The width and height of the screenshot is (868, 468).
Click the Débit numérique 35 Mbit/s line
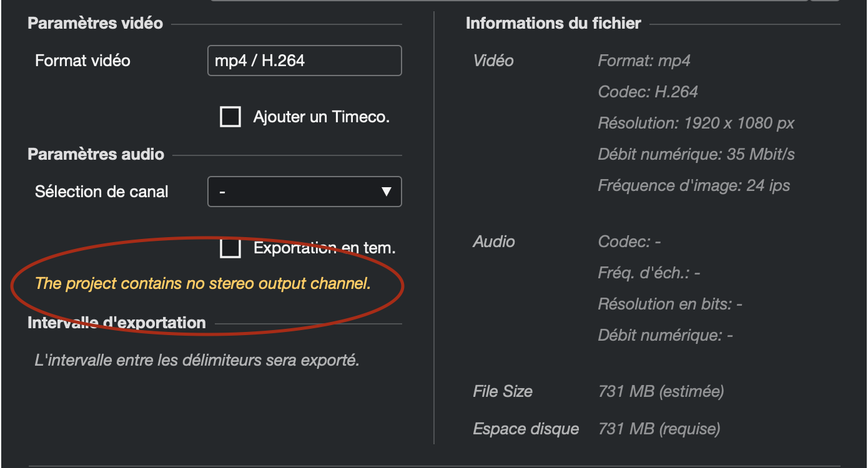[x=696, y=154]
